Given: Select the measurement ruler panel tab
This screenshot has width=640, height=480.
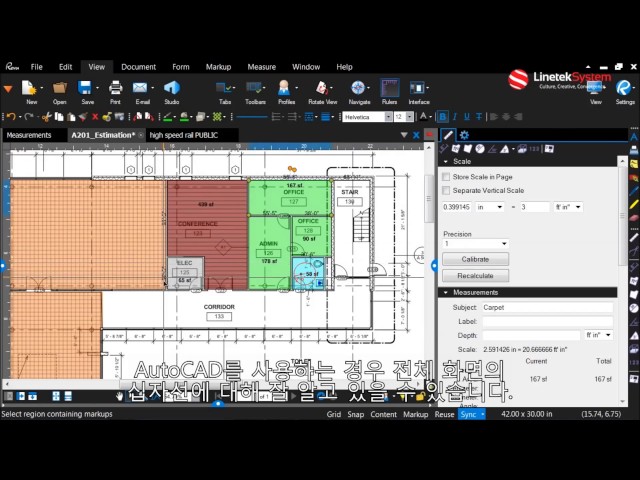Looking at the screenshot, I should click(448, 135).
